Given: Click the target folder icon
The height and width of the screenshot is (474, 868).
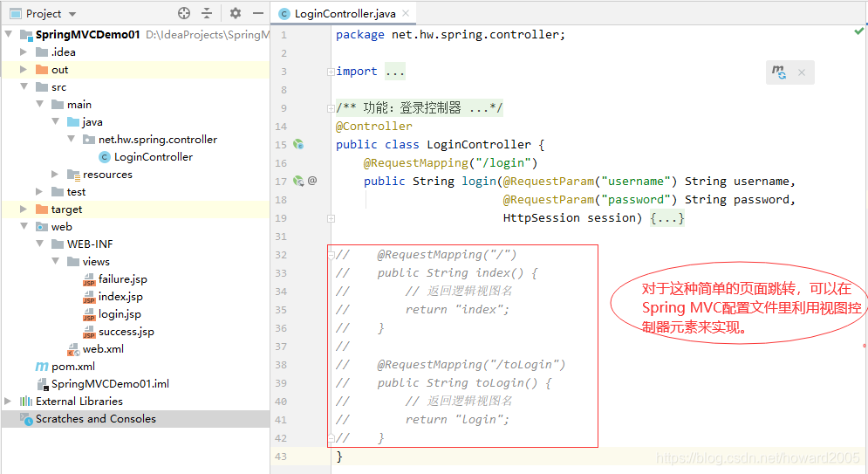Looking at the screenshot, I should tap(42, 210).
